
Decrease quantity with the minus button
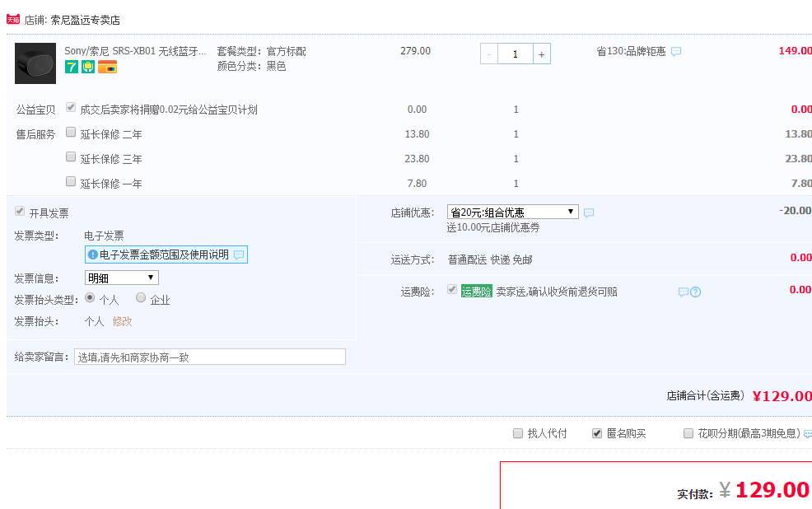click(489, 54)
